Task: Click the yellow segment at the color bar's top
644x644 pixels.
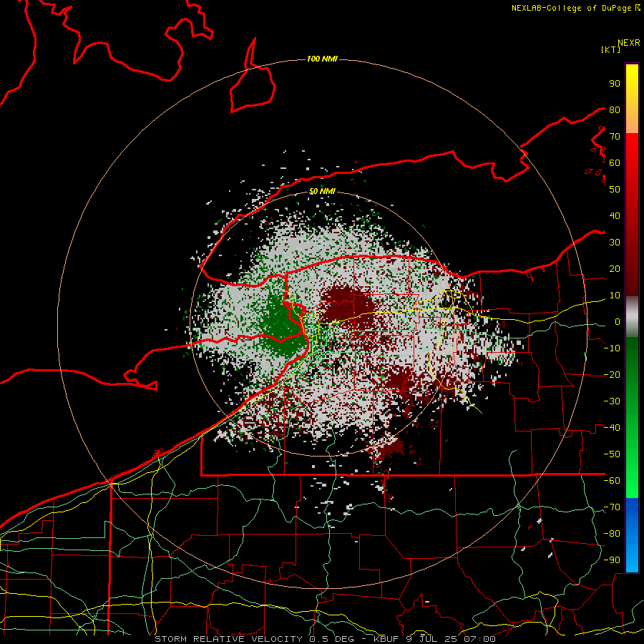Action: 632,82
